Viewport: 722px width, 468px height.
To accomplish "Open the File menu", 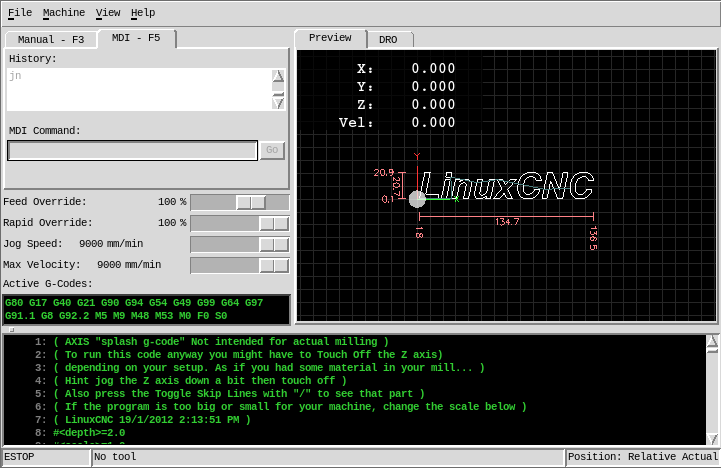I will coord(20,12).
